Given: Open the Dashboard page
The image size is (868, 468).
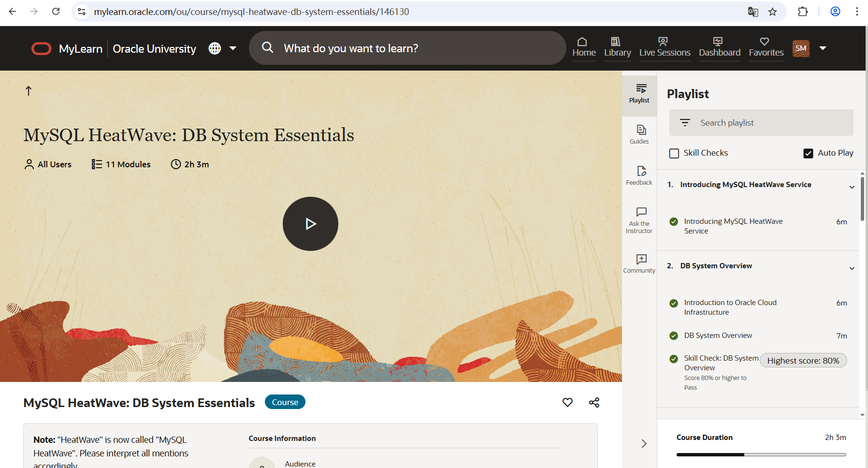Looking at the screenshot, I should [x=720, y=47].
